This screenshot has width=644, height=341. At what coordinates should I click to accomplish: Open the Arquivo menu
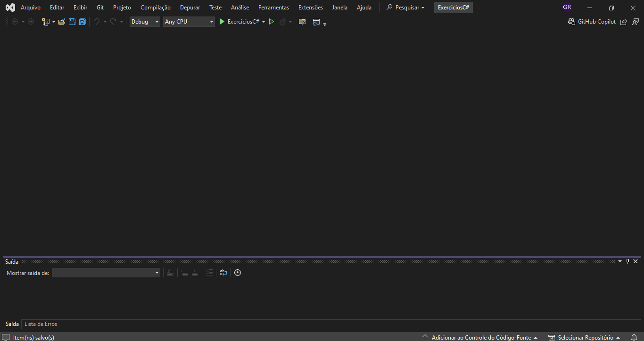[x=31, y=8]
